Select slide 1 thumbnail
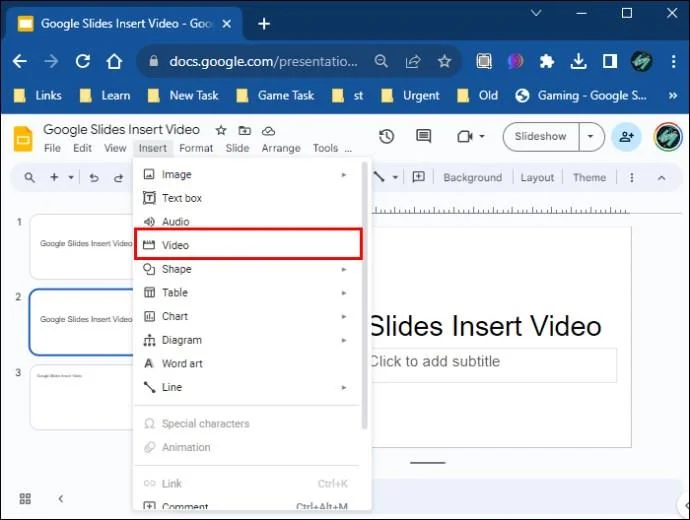 point(82,246)
